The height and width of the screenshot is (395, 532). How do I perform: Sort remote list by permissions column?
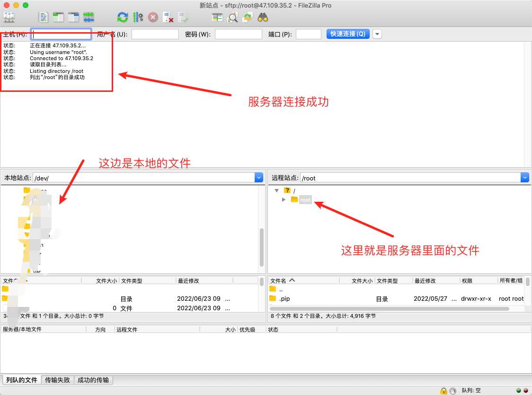point(479,280)
